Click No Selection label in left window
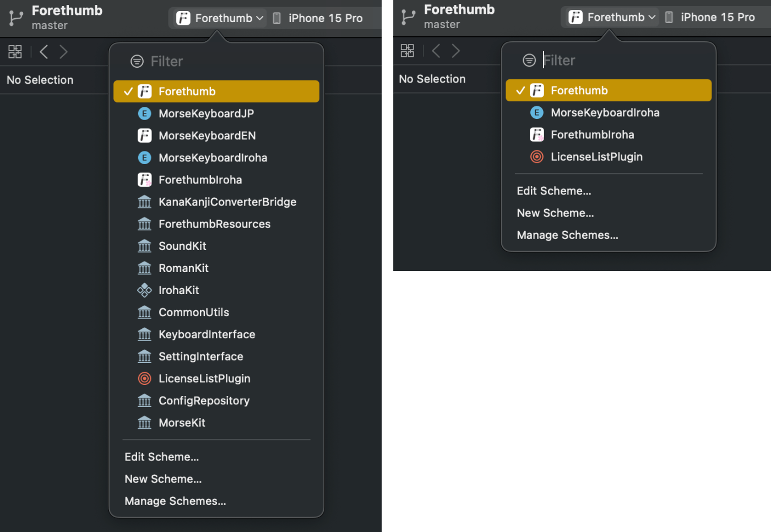The height and width of the screenshot is (532, 771). (x=40, y=80)
